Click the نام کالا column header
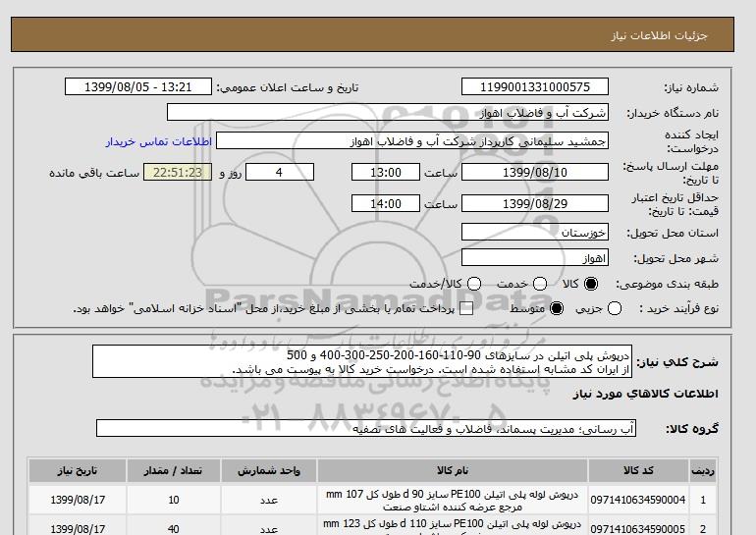The image size is (756, 535). [x=453, y=470]
